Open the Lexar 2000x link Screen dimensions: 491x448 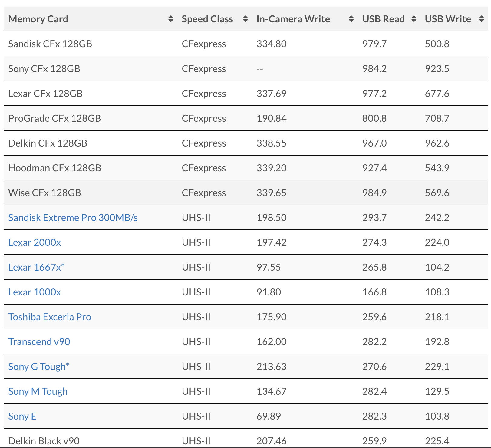pos(35,242)
